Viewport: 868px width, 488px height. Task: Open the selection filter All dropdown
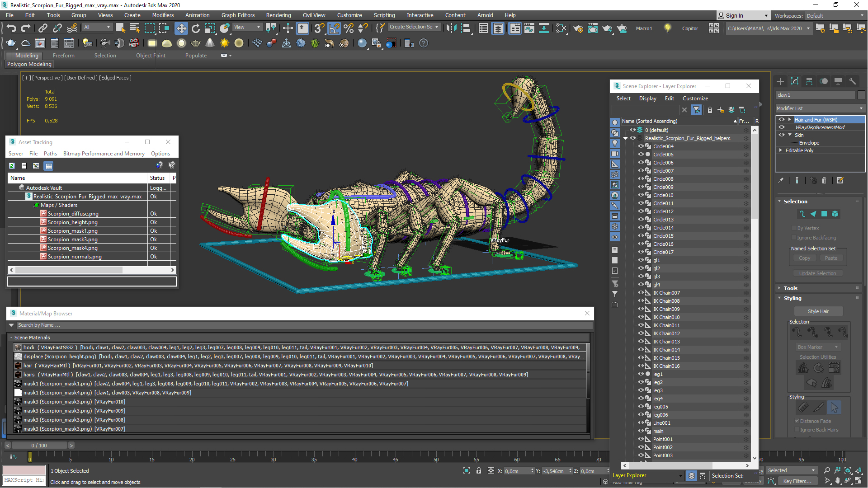[x=97, y=27]
